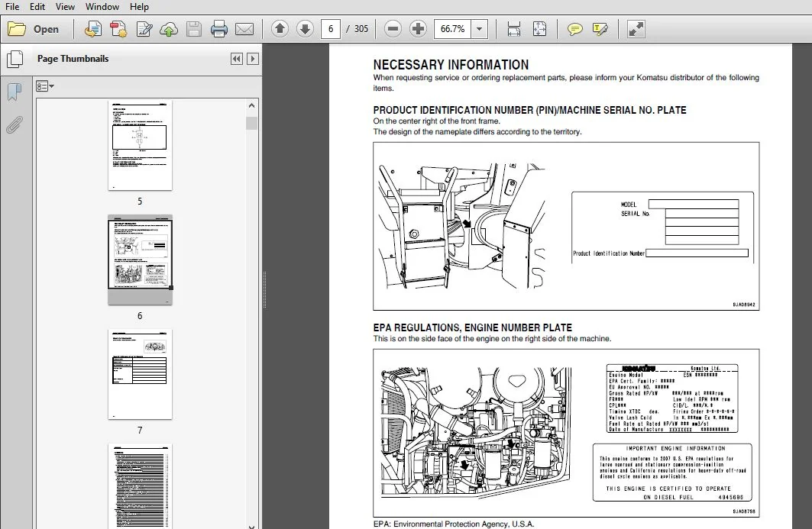812x529 pixels.
Task: Click the Email envelope icon
Action: 244,29
